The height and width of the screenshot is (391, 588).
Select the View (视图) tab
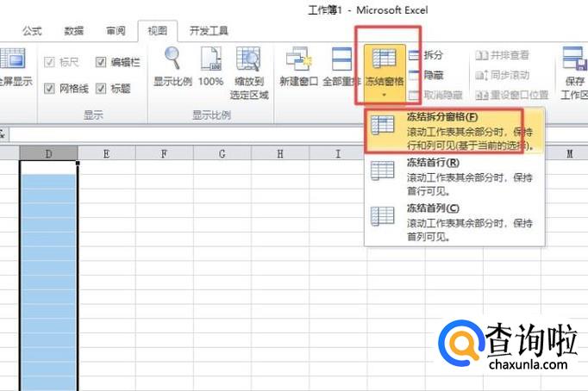click(158, 31)
